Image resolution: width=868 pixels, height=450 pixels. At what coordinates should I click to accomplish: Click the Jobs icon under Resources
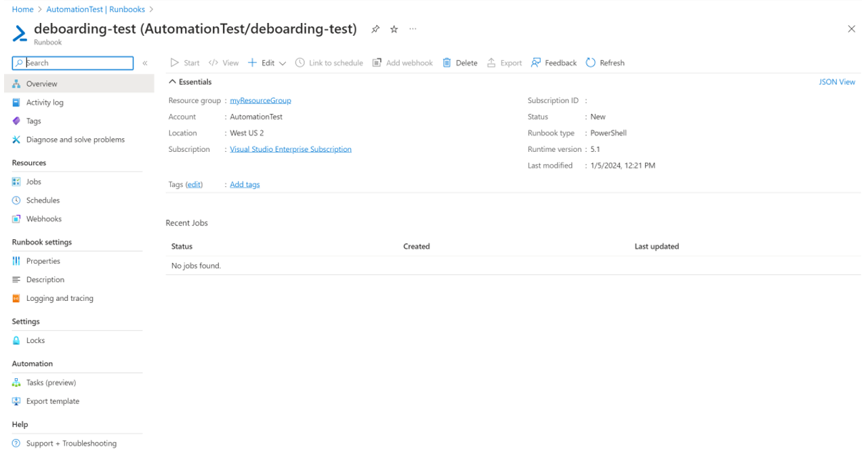pos(16,182)
